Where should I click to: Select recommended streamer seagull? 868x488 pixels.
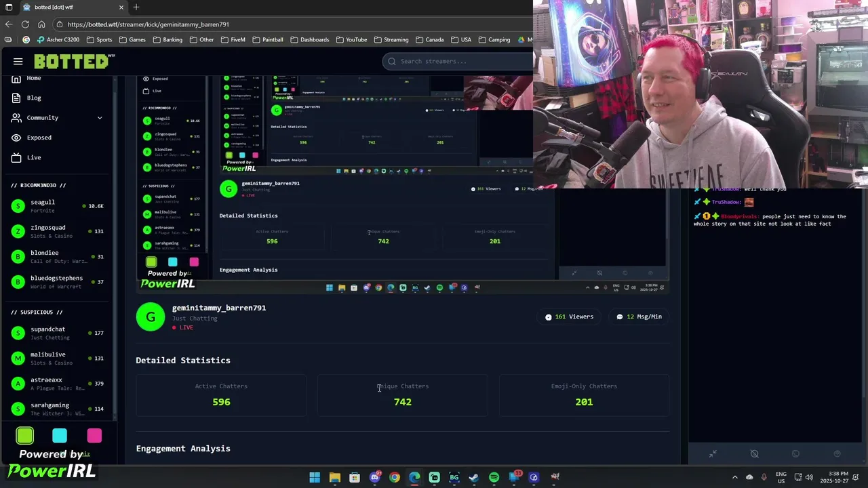(58, 206)
